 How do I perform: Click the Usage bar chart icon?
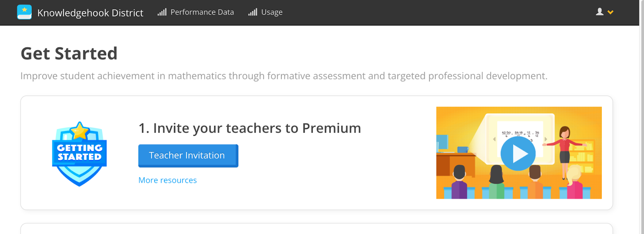pyautogui.click(x=252, y=12)
